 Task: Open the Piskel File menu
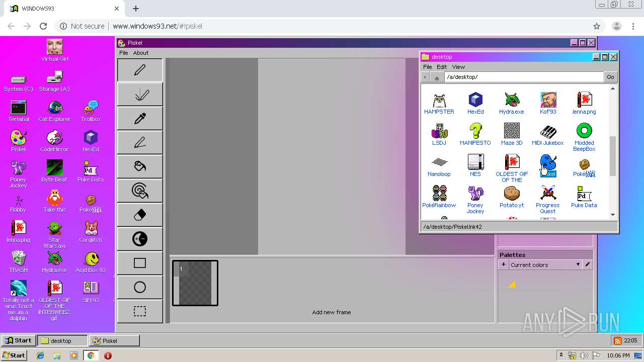pos(123,53)
